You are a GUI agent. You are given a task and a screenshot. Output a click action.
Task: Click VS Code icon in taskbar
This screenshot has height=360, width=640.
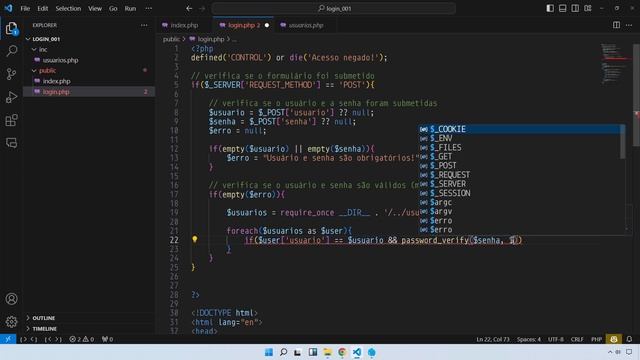[357, 352]
